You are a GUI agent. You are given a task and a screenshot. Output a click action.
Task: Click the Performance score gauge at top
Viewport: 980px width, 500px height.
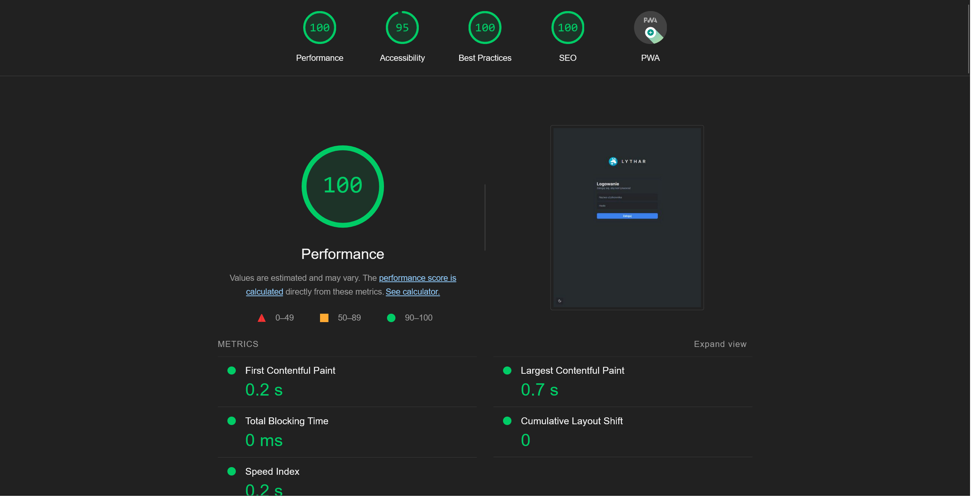coord(319,28)
